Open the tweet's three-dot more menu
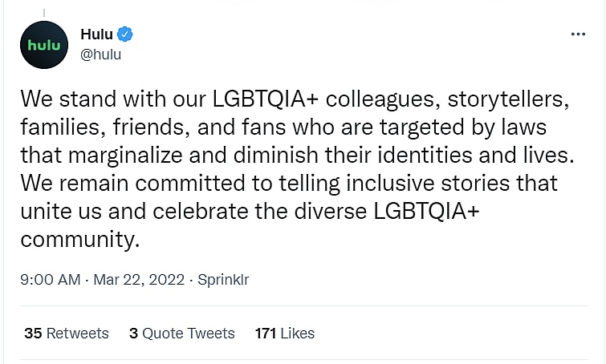 coord(577,34)
